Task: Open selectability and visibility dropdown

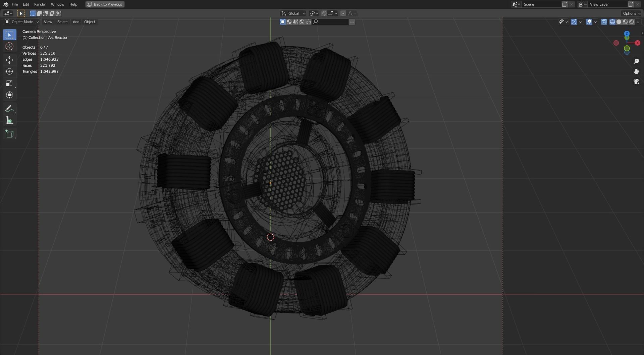Action: click(563, 22)
